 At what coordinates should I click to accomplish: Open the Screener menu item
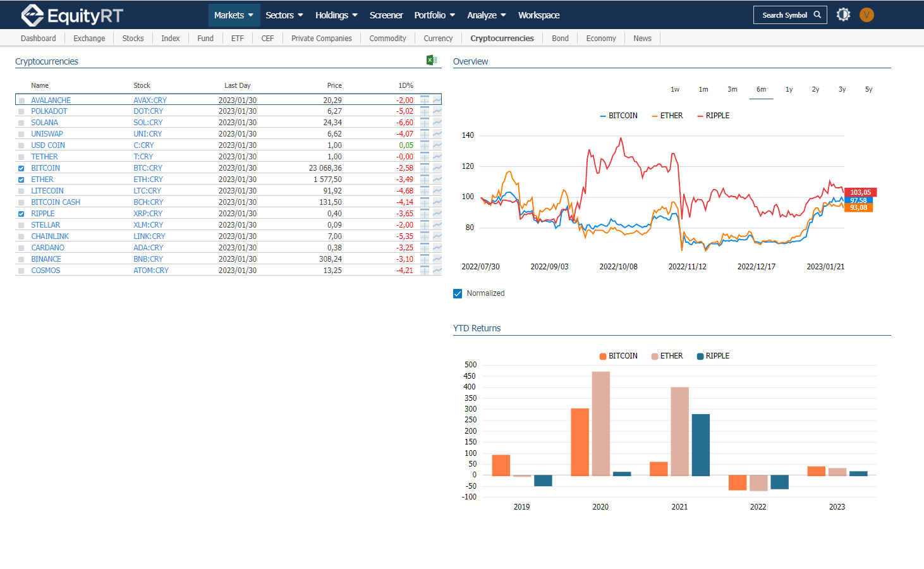point(386,15)
